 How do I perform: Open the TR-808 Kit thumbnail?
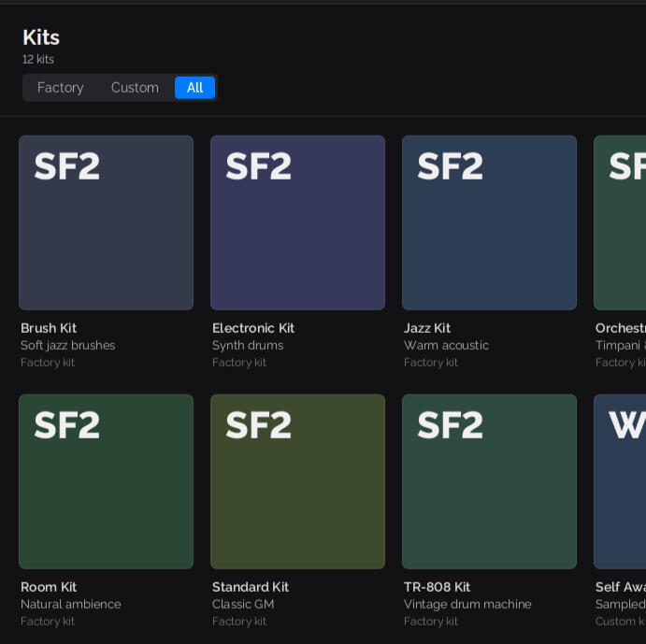pyautogui.click(x=489, y=481)
